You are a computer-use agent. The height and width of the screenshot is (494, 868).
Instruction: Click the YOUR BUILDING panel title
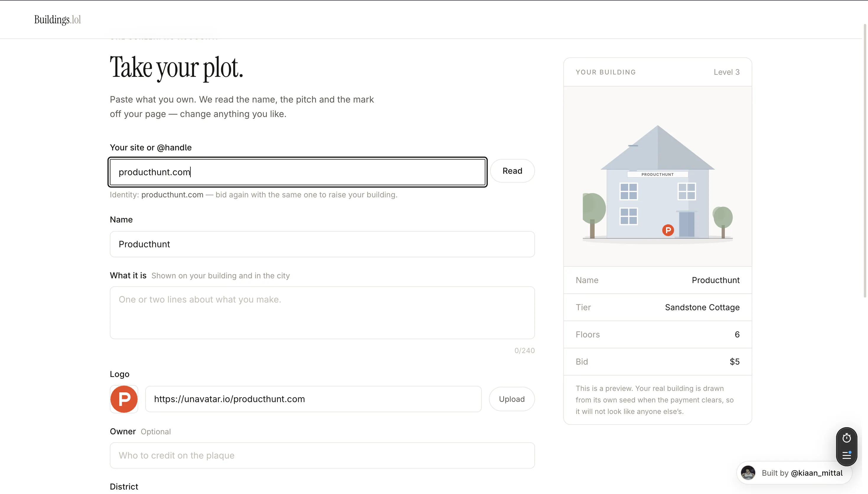606,72
